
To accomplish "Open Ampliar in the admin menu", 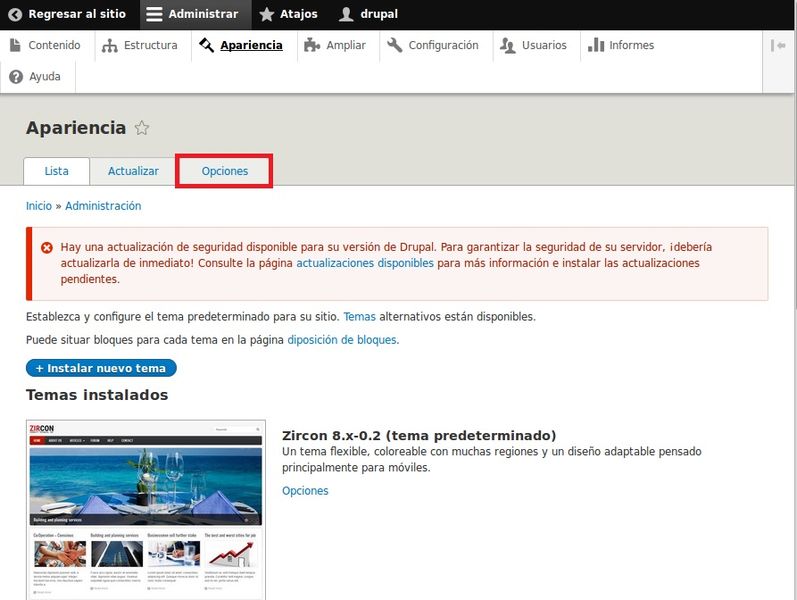I will [335, 45].
